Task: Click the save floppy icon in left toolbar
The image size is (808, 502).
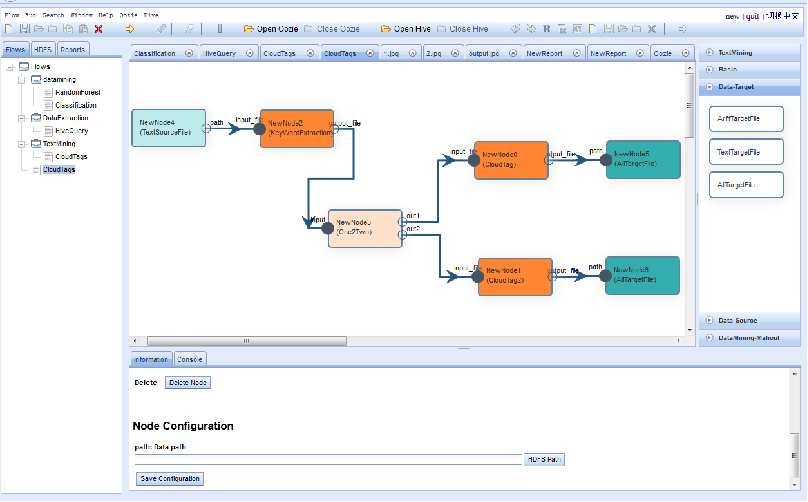Action: [x=24, y=29]
